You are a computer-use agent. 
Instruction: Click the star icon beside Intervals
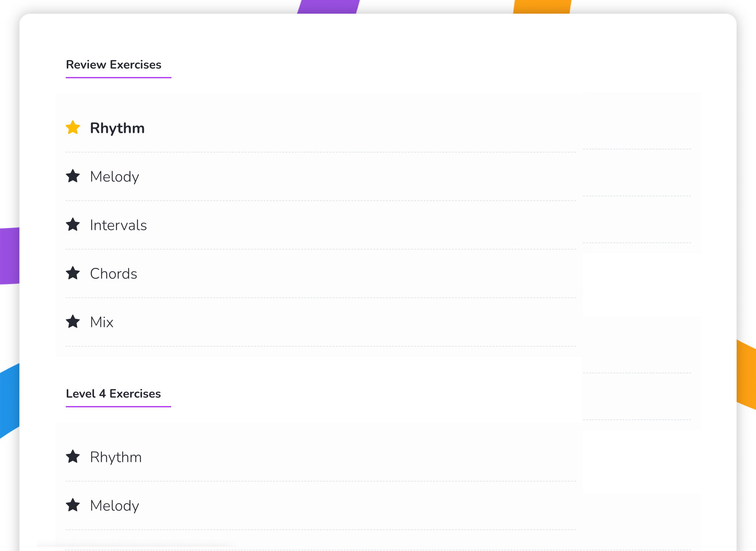point(73,225)
